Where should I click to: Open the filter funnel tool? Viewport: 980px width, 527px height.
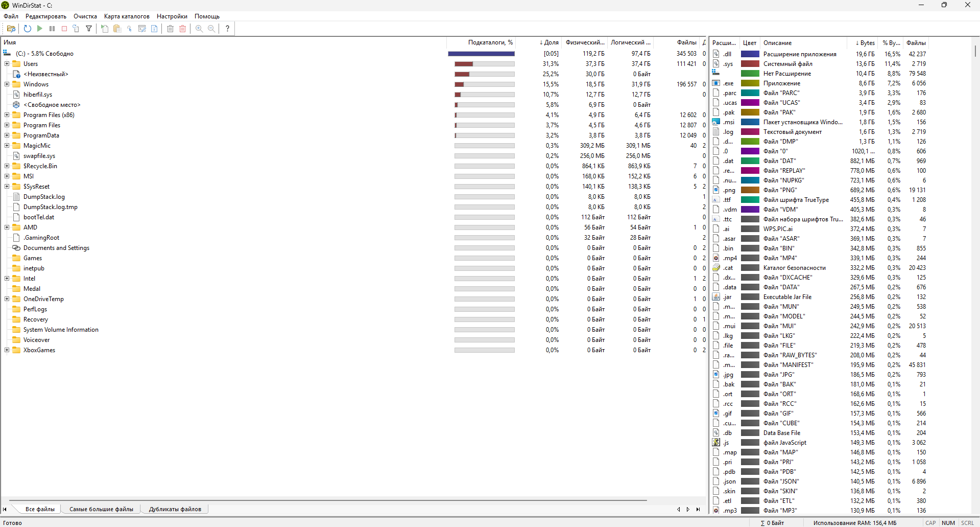[89, 29]
